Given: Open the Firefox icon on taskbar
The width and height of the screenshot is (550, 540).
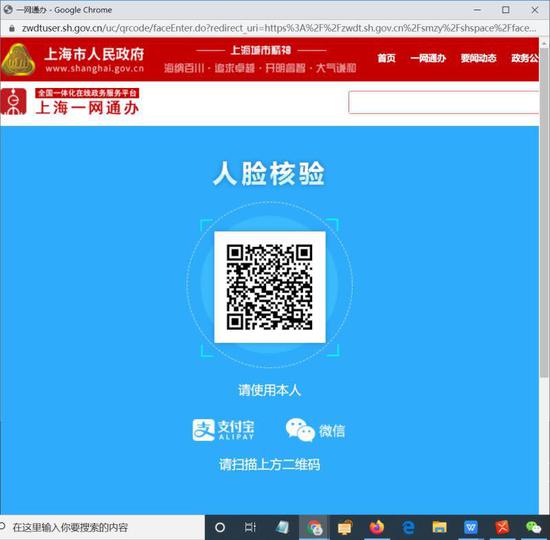Looking at the screenshot, I should pyautogui.click(x=377, y=527).
